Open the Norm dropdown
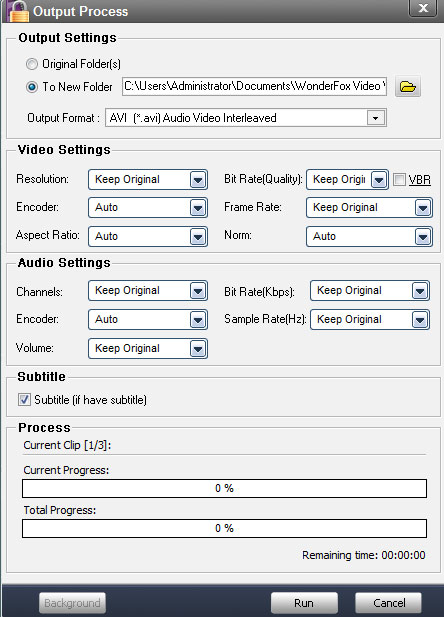The width and height of the screenshot is (444, 617). (x=369, y=236)
